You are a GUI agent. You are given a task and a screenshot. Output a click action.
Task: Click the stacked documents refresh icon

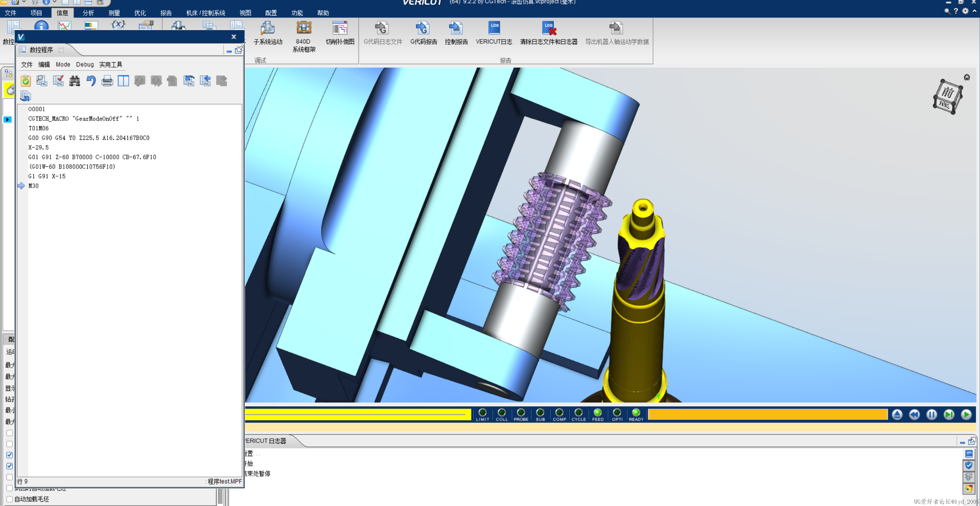click(x=26, y=96)
